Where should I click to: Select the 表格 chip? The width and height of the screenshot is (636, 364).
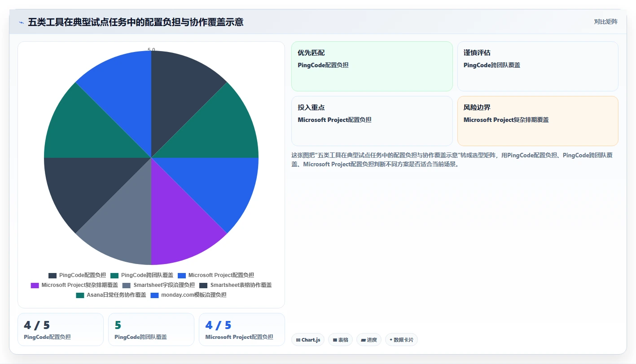pos(341,340)
